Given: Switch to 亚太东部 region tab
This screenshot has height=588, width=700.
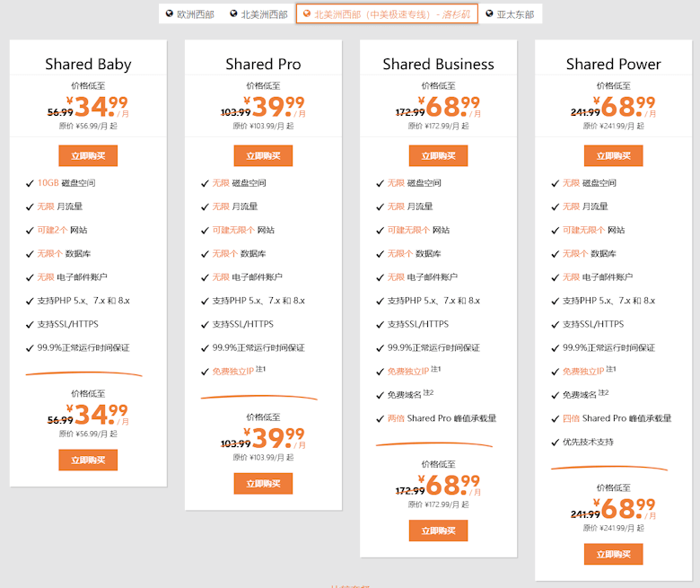Looking at the screenshot, I should (511, 14).
